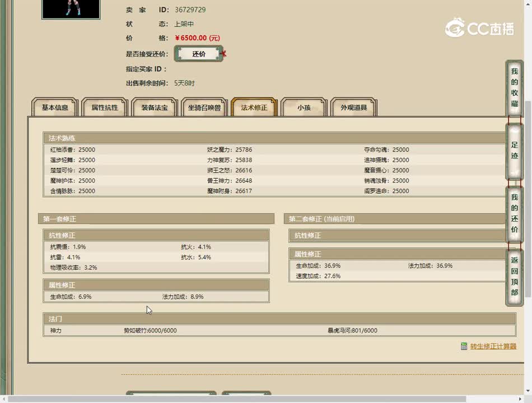Click the CC直播 logo
Image resolution: width=532 pixels, height=403 pixels.
click(479, 28)
